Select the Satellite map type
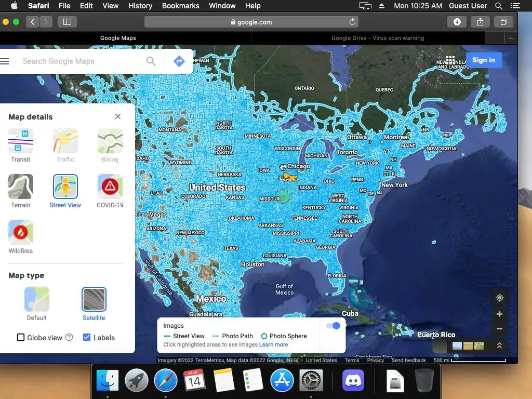The image size is (532, 399). (94, 303)
